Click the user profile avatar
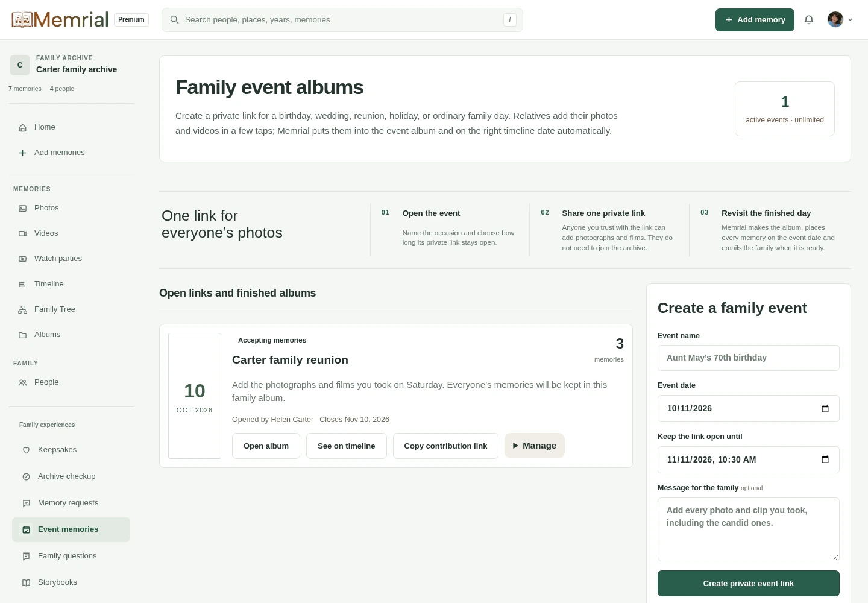The height and width of the screenshot is (603, 868). pyautogui.click(x=835, y=20)
